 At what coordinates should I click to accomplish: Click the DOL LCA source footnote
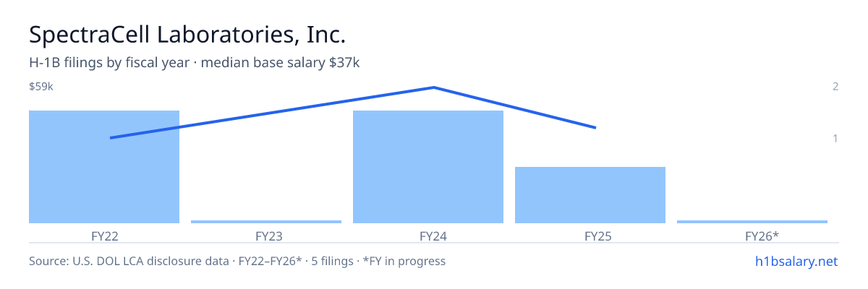pos(237,261)
